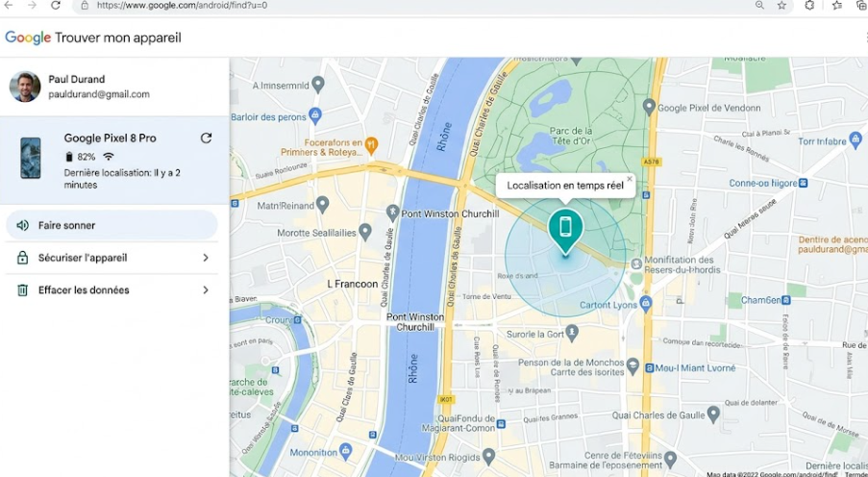Click the Google logo in header
This screenshot has width=868, height=477.
(x=28, y=38)
